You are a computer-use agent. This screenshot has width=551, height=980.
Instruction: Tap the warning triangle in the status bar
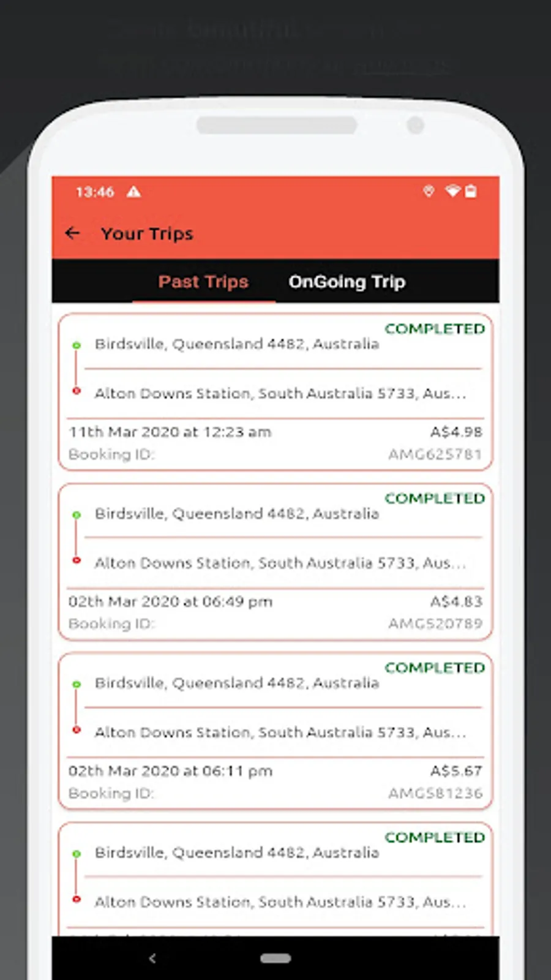click(x=134, y=192)
